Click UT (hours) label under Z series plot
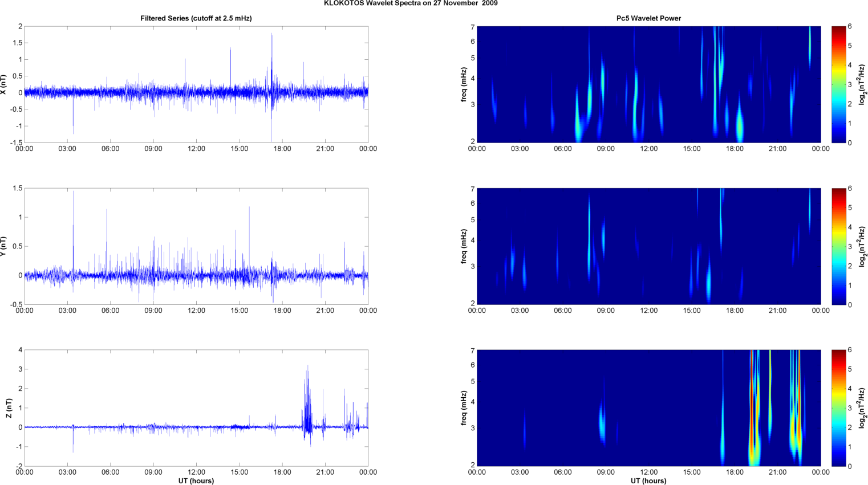 point(196,481)
